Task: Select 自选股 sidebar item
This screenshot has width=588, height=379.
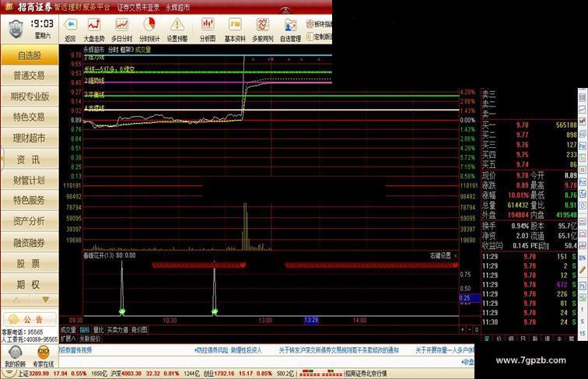Action: (30, 55)
